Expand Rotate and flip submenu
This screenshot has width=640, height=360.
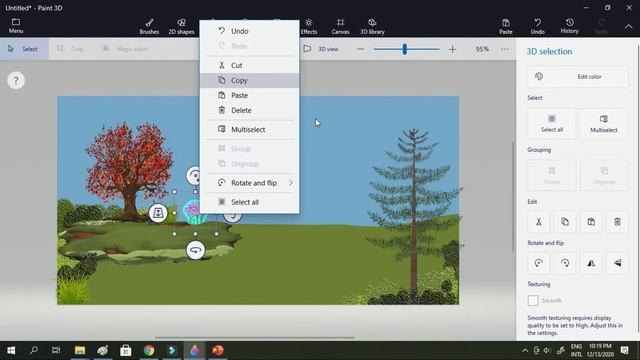(x=249, y=183)
